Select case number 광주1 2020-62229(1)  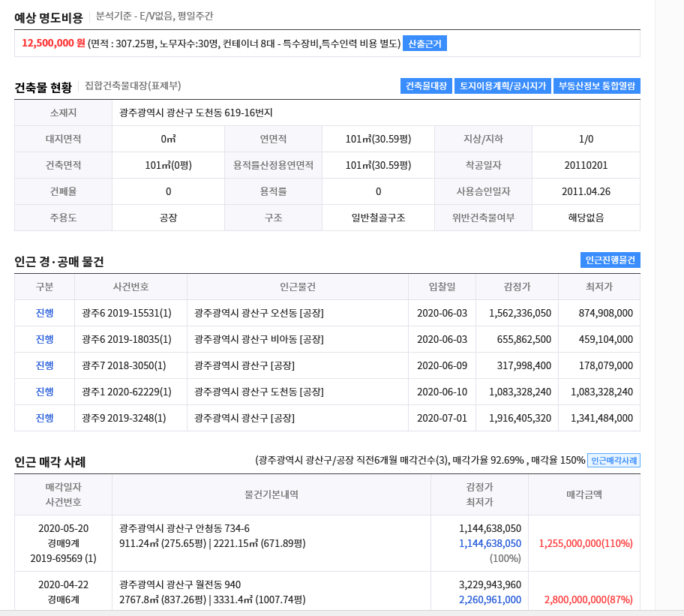point(127,392)
